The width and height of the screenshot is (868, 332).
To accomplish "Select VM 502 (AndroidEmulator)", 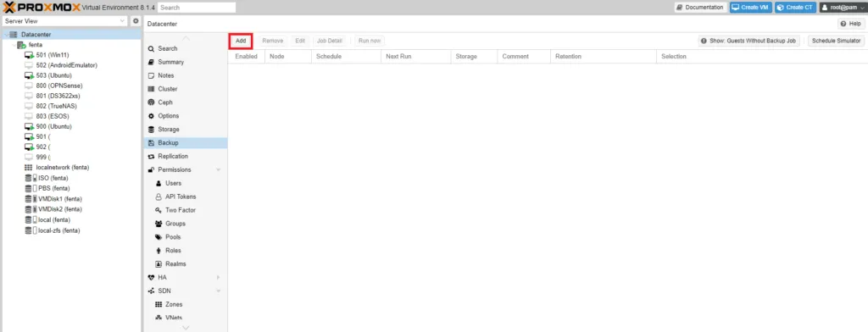I will 66,65.
